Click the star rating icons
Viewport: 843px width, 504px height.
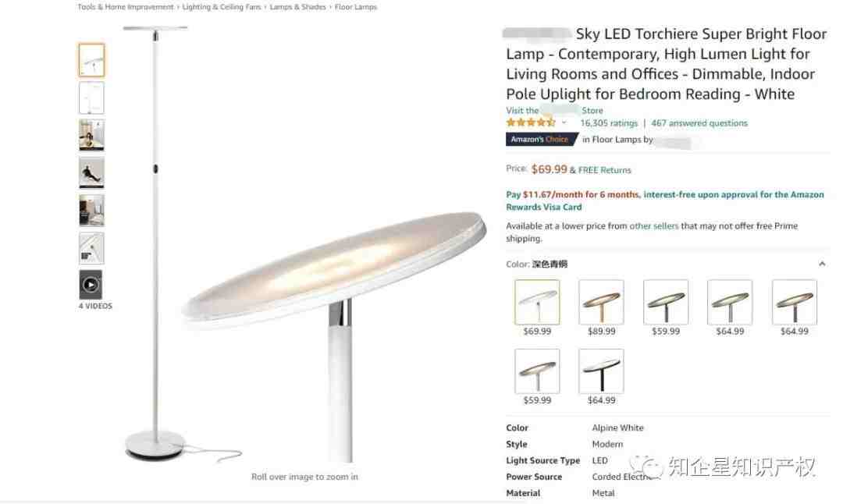531,122
